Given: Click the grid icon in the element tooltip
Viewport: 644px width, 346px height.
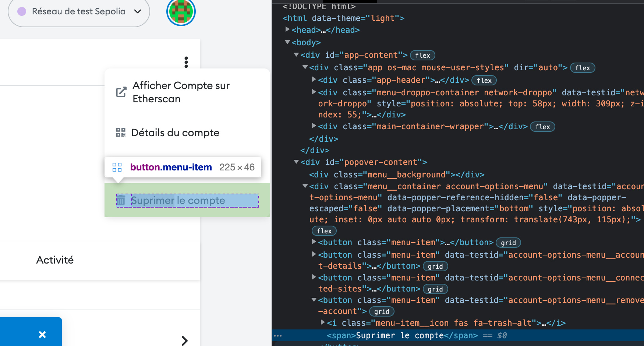Looking at the screenshot, I should click(x=117, y=167).
